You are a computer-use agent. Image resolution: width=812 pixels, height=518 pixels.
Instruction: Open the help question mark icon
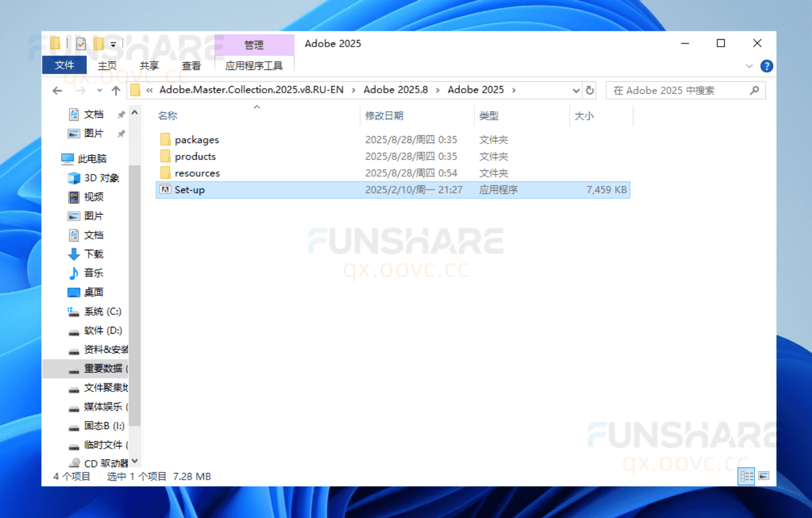pos(767,66)
